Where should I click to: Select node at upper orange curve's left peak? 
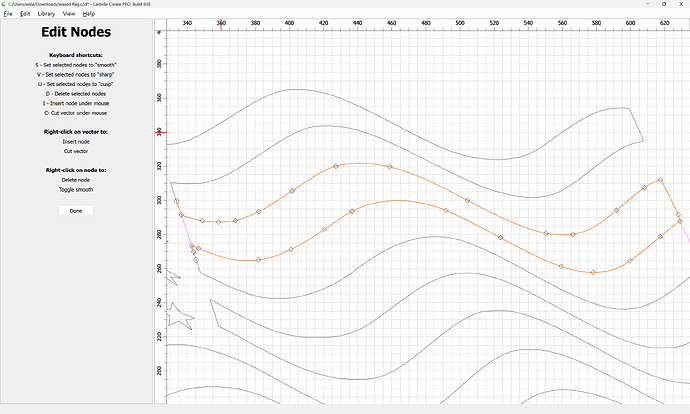[336, 165]
